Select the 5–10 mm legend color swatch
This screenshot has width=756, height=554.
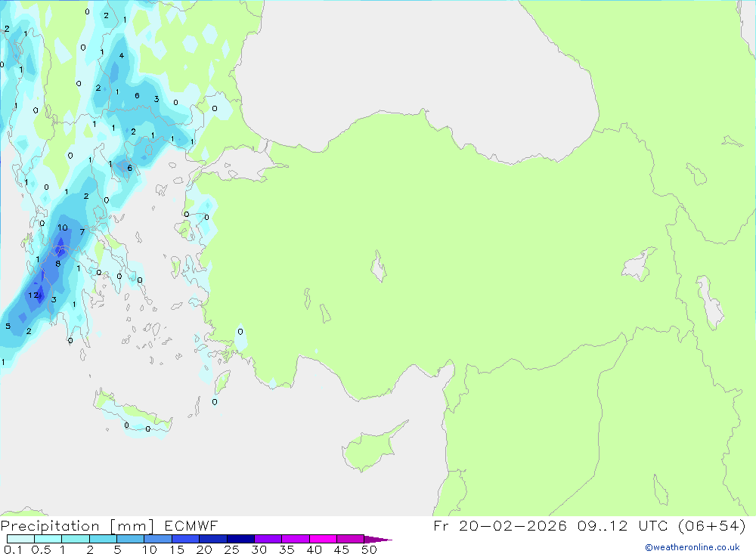(x=131, y=539)
